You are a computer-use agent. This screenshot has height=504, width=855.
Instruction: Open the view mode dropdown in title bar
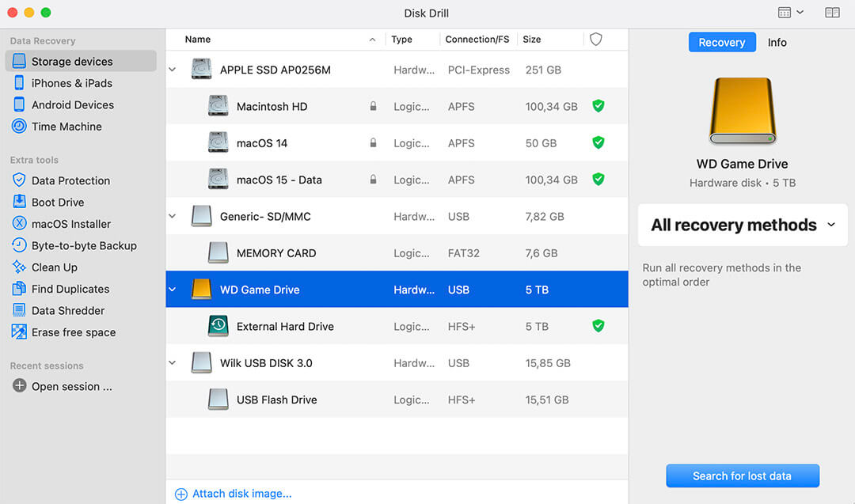tap(791, 12)
